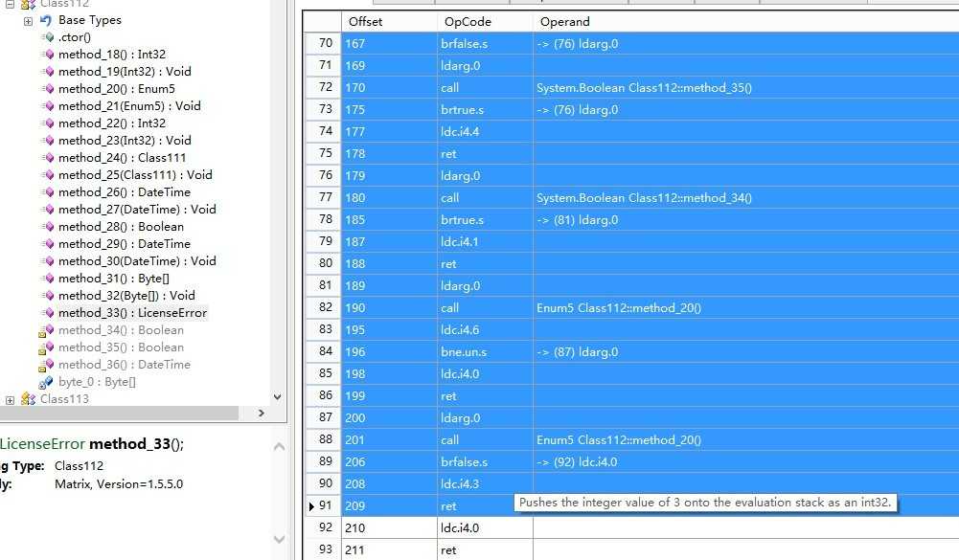Click the method_32(Byte[]) method icon
Image resolution: width=959 pixels, height=560 pixels.
tap(48, 295)
